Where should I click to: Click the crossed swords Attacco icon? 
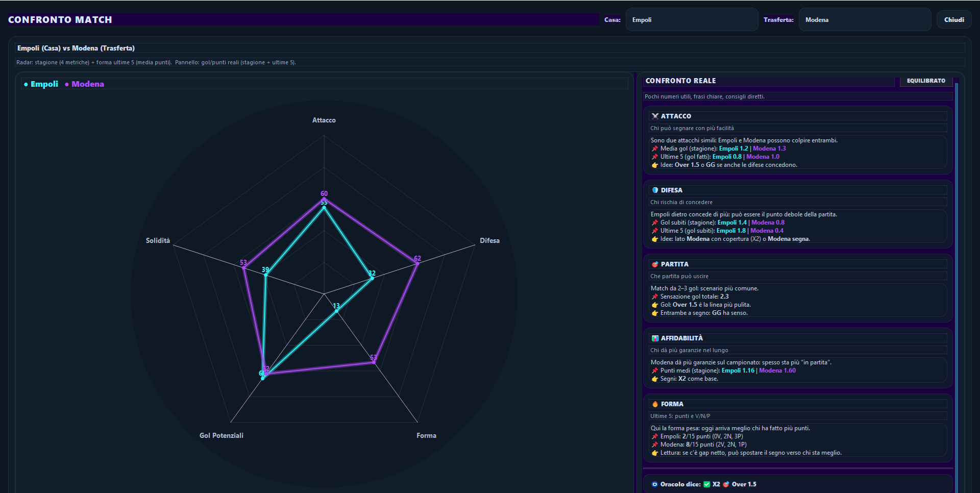655,116
